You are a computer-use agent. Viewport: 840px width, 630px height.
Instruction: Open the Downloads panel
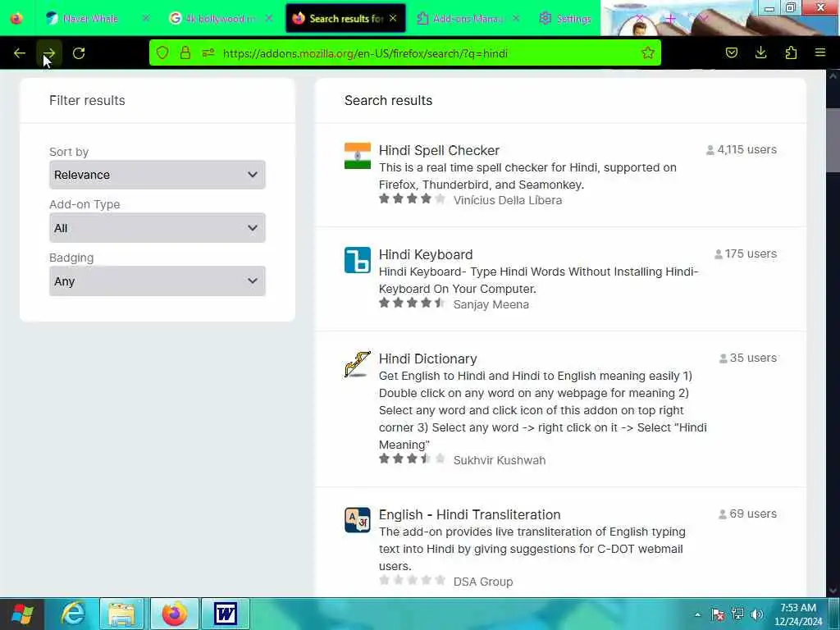(760, 52)
